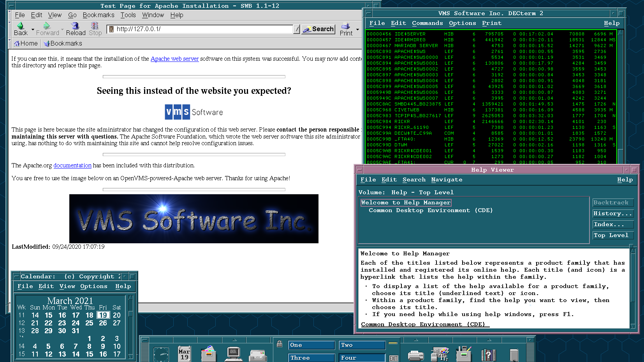Screen dimensions: 644x362
Task: Click the DECterm vertical scrollbar
Action: click(620, 97)
